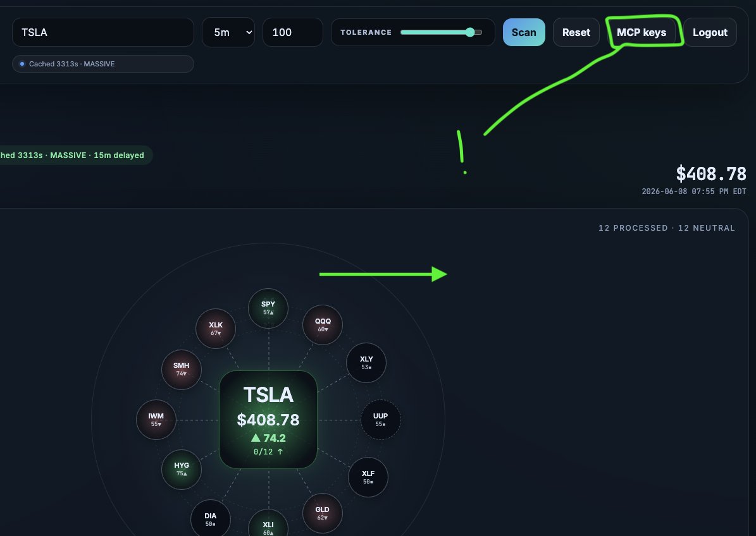This screenshot has height=536, width=756.
Task: Select the DIA node
Action: click(210, 519)
